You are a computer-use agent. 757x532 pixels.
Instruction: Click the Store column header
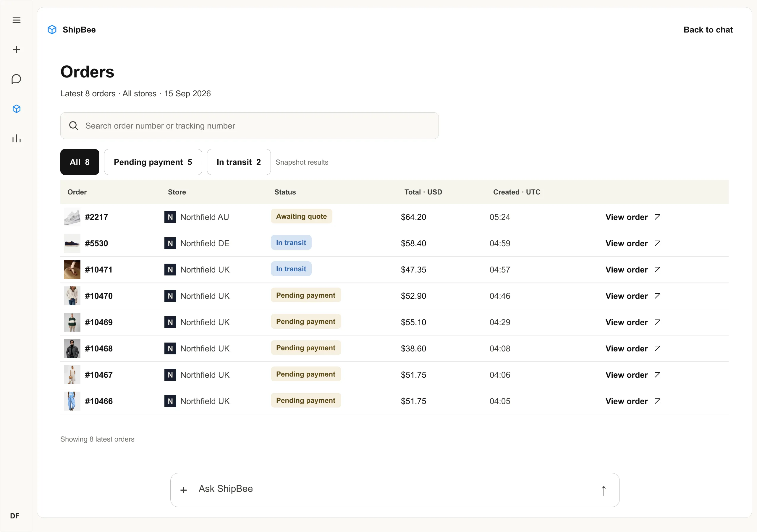(177, 192)
